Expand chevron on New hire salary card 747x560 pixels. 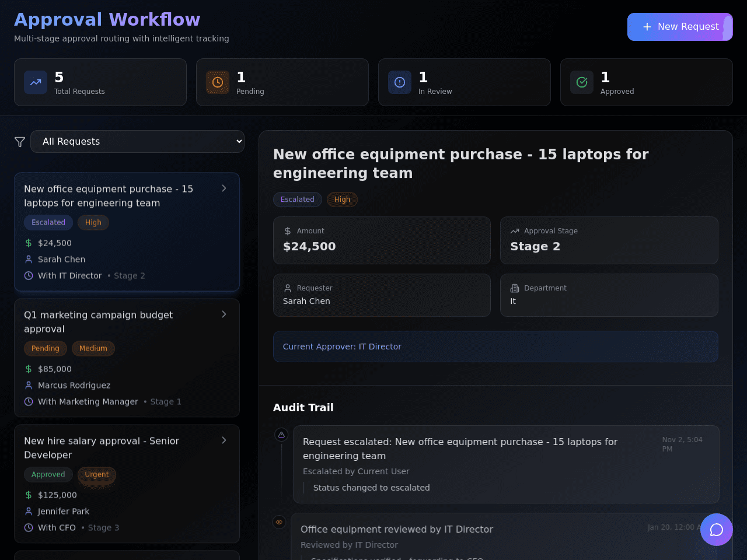(x=224, y=440)
